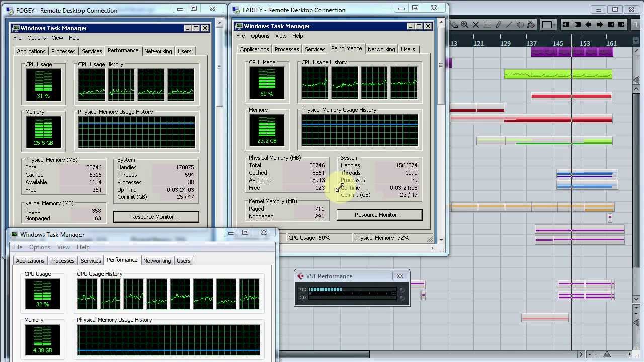Select the Line tool
The image size is (644, 362).
click(509, 25)
